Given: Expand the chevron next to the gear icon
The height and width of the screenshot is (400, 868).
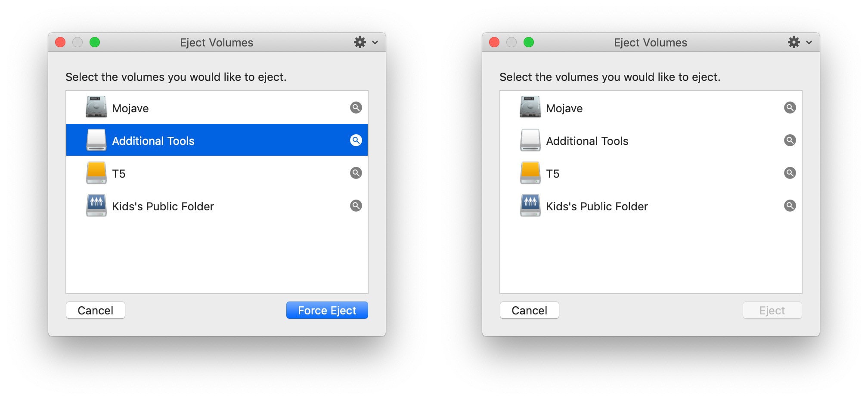Looking at the screenshot, I should (x=374, y=43).
